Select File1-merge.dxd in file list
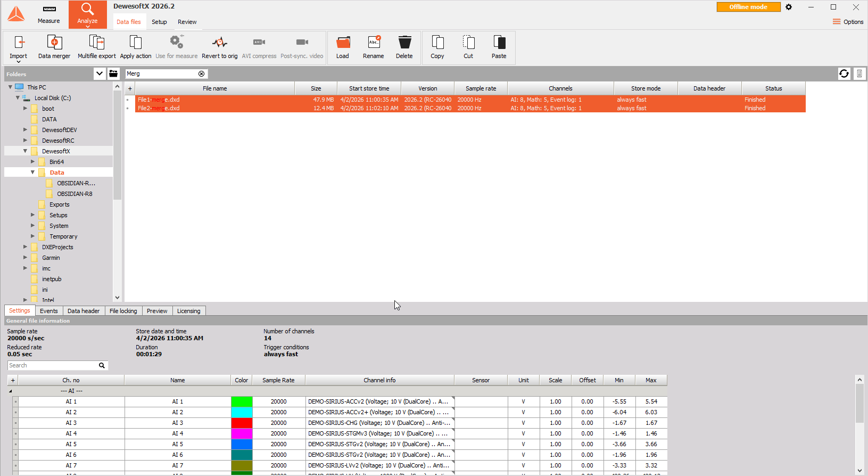The image size is (868, 476). click(x=470, y=100)
